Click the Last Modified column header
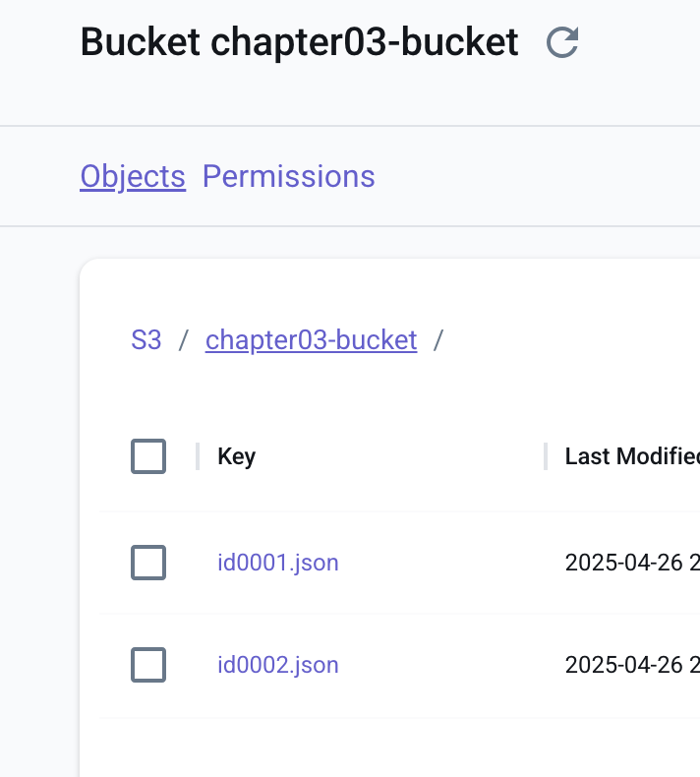The image size is (700, 777). 631,457
